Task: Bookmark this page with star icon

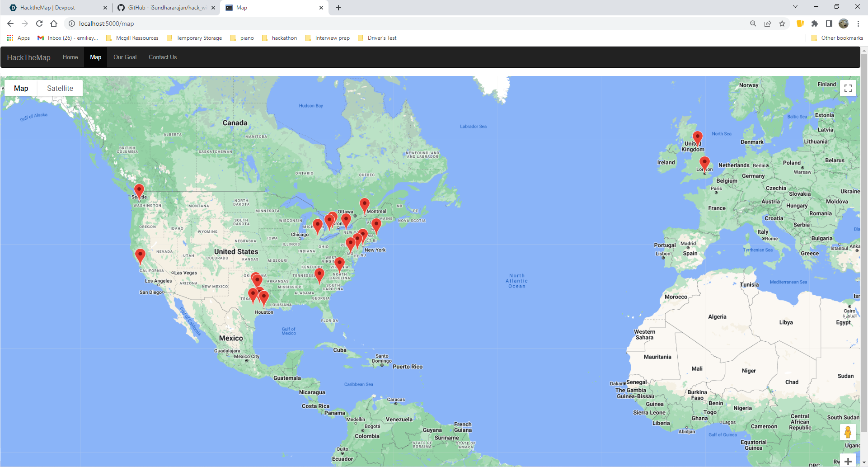Action: [x=782, y=24]
